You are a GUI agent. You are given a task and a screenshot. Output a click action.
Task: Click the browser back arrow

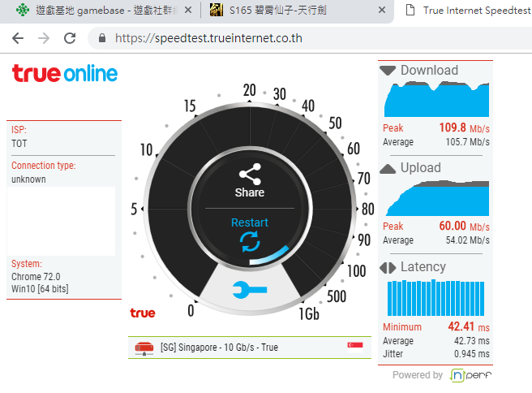pyautogui.click(x=18, y=38)
